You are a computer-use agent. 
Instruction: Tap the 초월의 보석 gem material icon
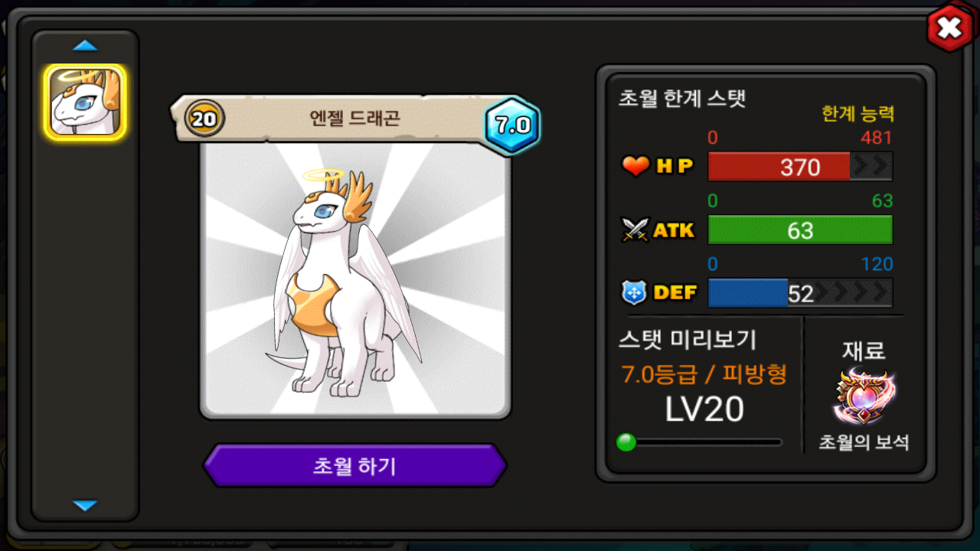(x=864, y=396)
